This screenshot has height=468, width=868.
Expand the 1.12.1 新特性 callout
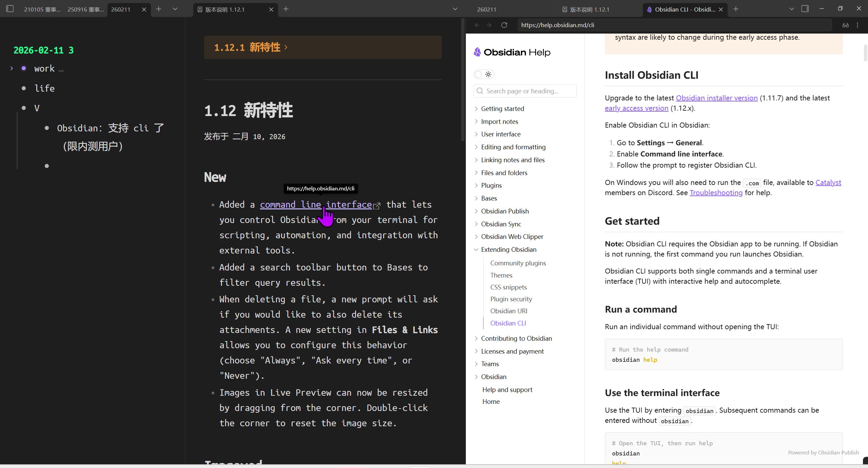point(285,48)
